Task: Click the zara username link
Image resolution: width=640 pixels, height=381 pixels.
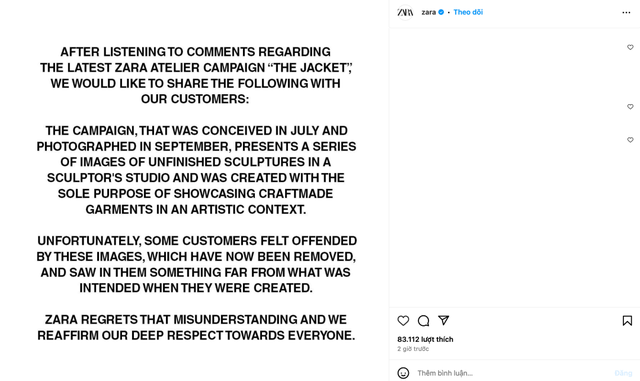Action: point(429,12)
